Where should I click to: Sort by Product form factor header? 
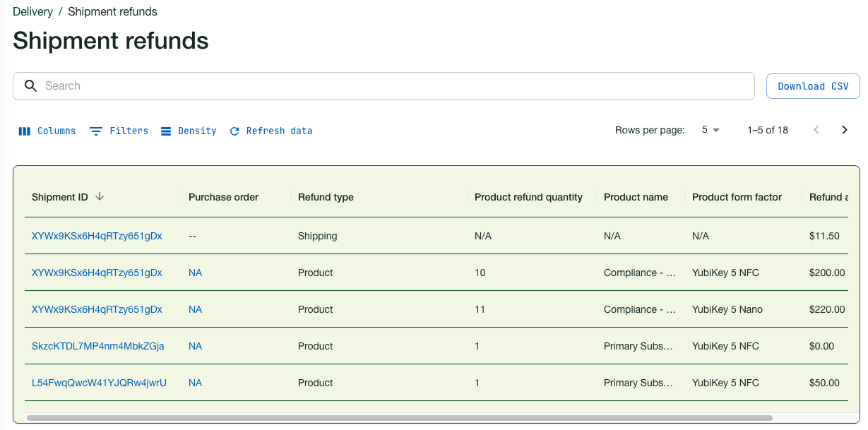pos(737,197)
